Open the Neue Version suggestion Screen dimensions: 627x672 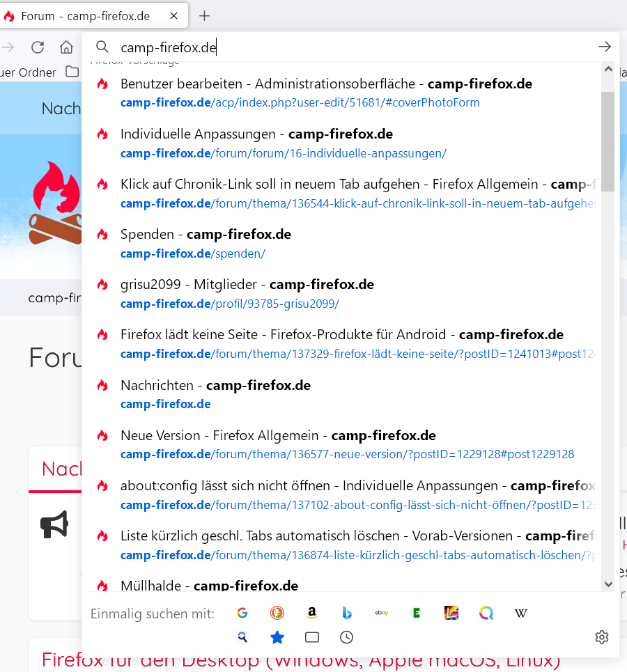coord(344,444)
